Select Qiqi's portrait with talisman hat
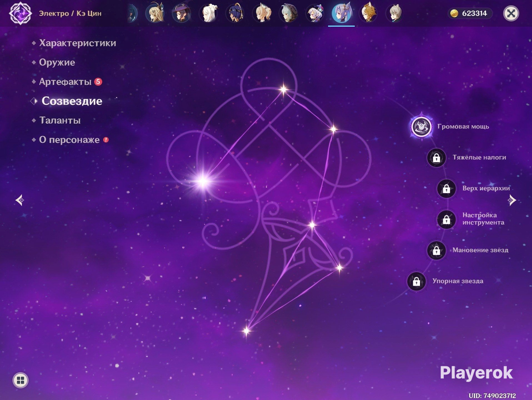The width and height of the screenshot is (532, 400). (315, 13)
